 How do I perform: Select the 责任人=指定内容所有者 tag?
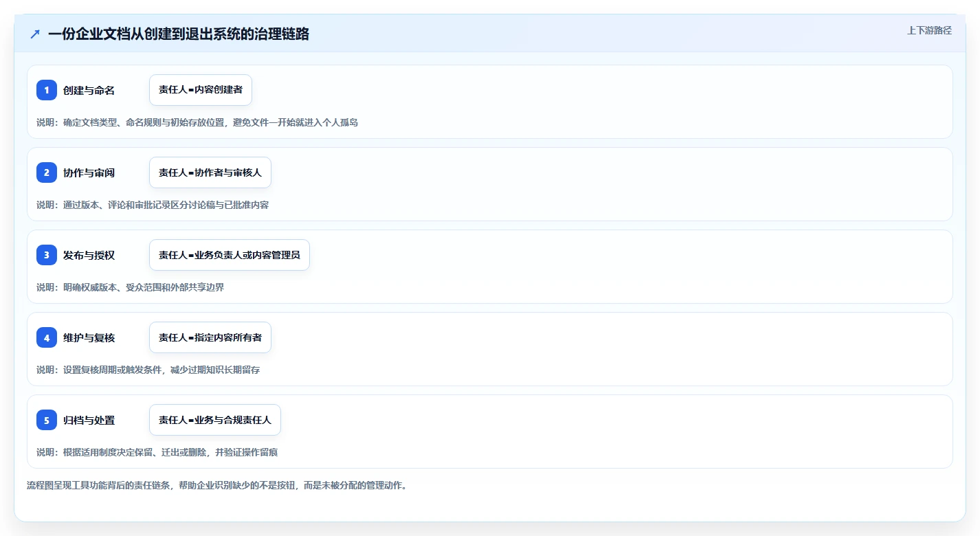tap(210, 337)
